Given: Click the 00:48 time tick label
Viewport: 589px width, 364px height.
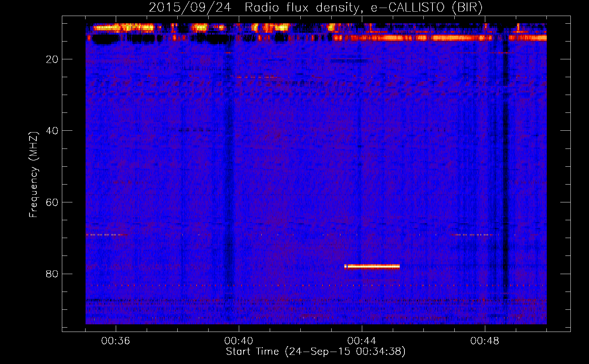Looking at the screenshot, I should point(485,341).
